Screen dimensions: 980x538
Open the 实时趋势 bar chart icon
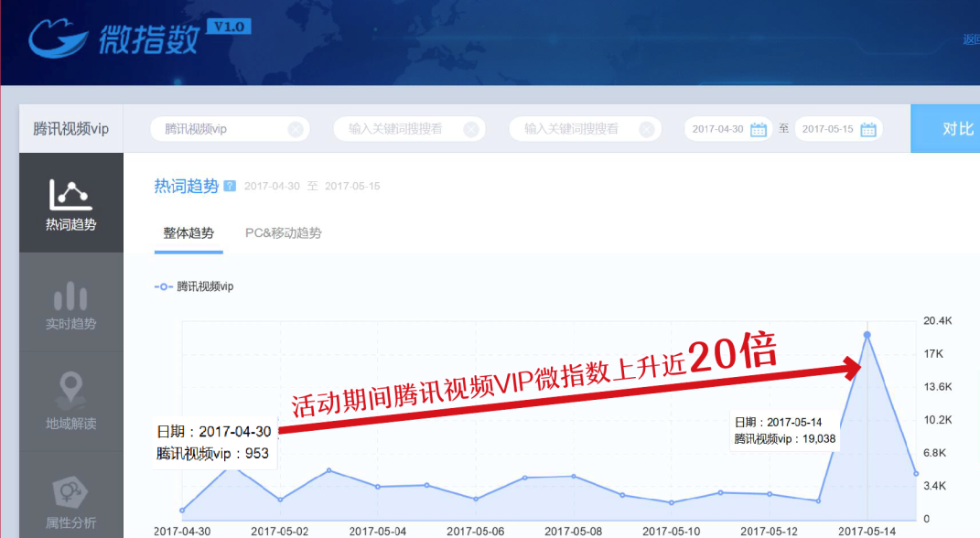point(70,296)
